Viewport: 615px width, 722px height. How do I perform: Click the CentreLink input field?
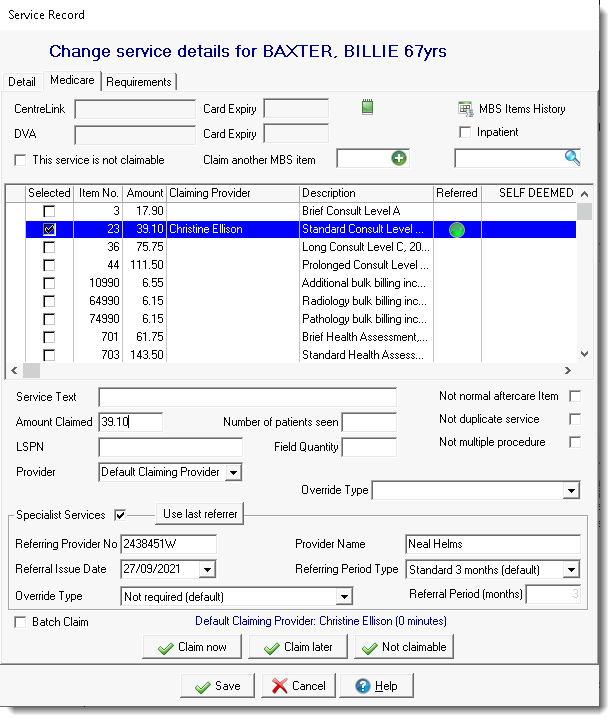(137, 111)
